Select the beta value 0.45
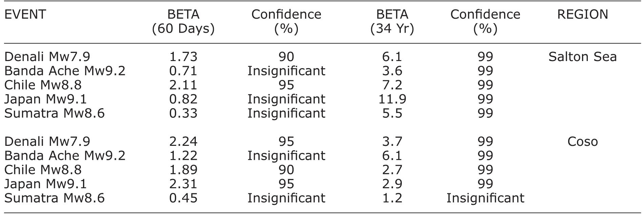The width and height of the screenshot is (644, 214). pyautogui.click(x=183, y=198)
